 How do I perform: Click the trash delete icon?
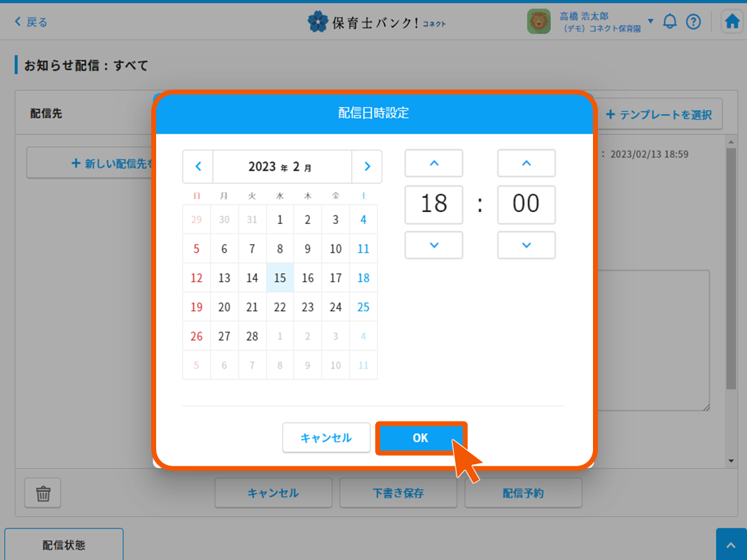click(x=43, y=493)
